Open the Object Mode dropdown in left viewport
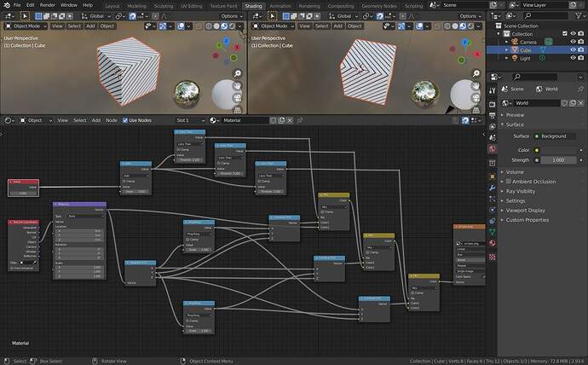This screenshot has height=365, width=588. click(26, 26)
